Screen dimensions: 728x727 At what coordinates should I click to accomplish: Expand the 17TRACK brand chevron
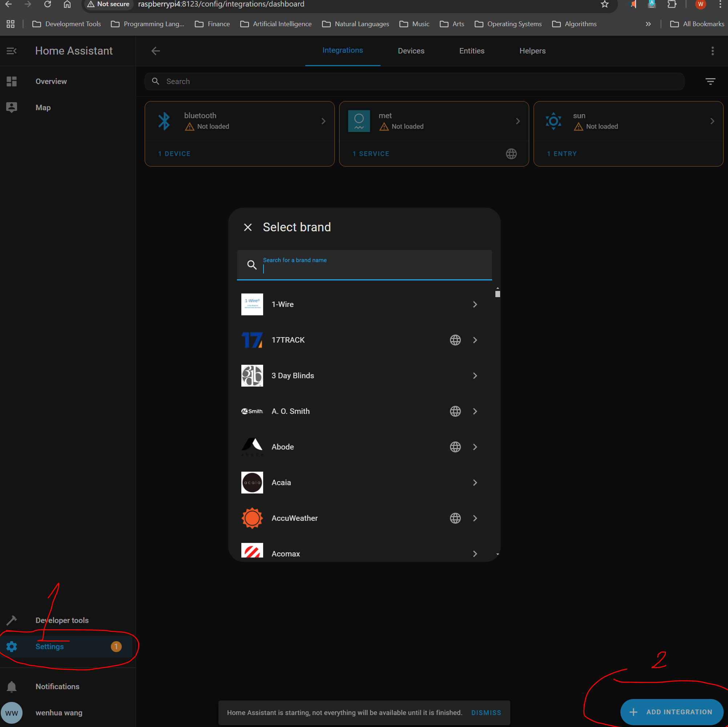click(x=475, y=340)
